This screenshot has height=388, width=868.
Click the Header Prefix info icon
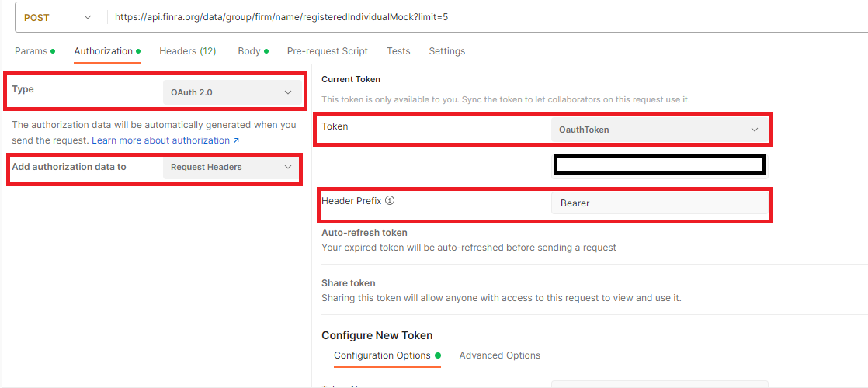(x=390, y=200)
